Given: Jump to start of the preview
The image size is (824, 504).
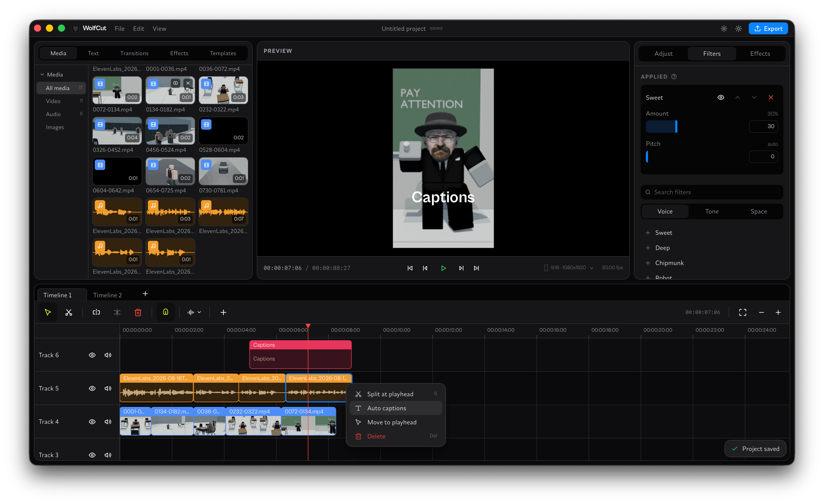Looking at the screenshot, I should tap(410, 268).
